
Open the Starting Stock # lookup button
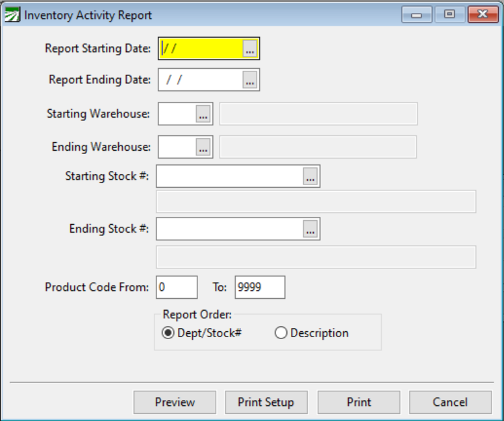pyautogui.click(x=310, y=176)
